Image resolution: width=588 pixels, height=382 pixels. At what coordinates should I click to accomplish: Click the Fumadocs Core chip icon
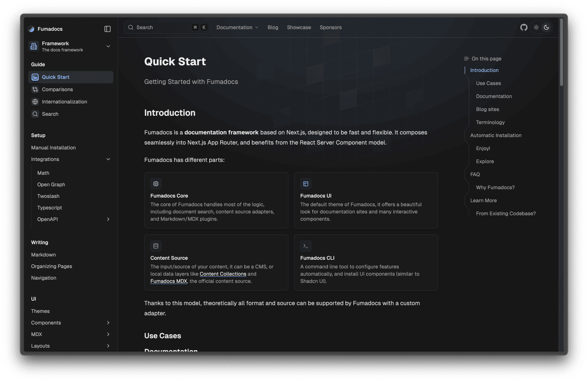pyautogui.click(x=156, y=184)
